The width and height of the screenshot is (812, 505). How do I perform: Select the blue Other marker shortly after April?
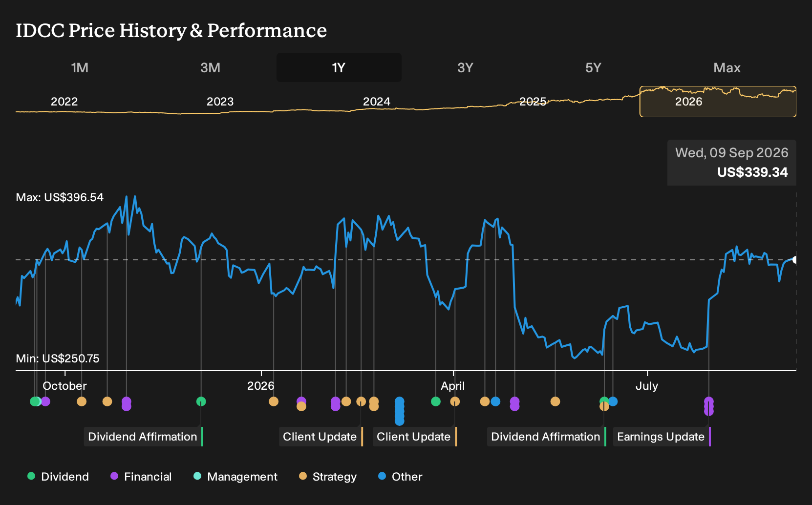(x=495, y=401)
